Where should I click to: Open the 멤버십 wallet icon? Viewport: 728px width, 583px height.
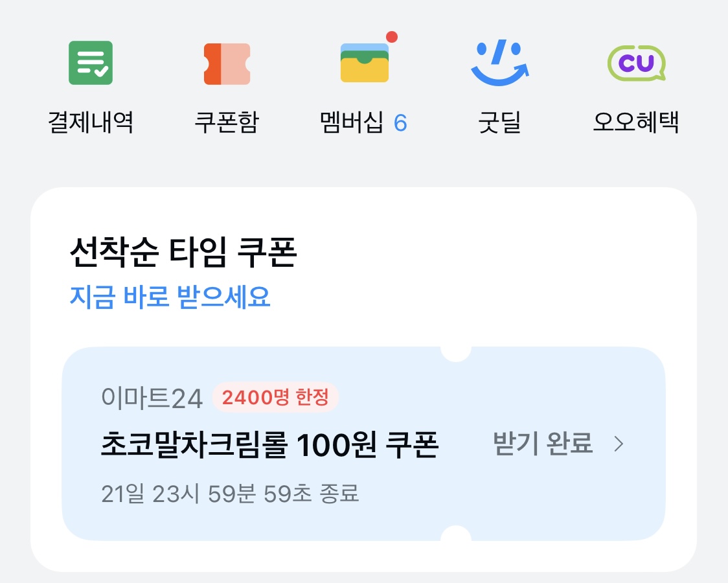(365, 63)
